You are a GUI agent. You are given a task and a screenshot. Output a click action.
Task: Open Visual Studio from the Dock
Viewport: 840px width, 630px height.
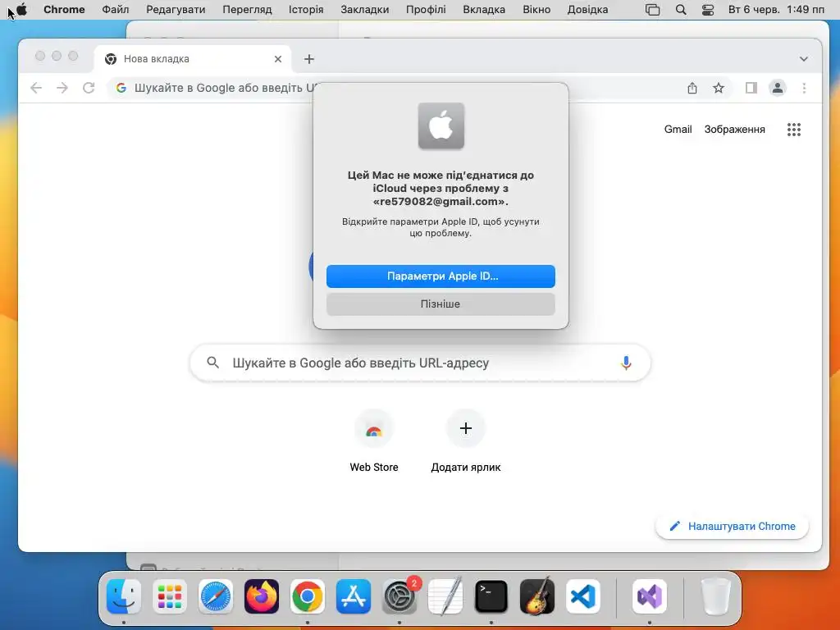click(650, 596)
